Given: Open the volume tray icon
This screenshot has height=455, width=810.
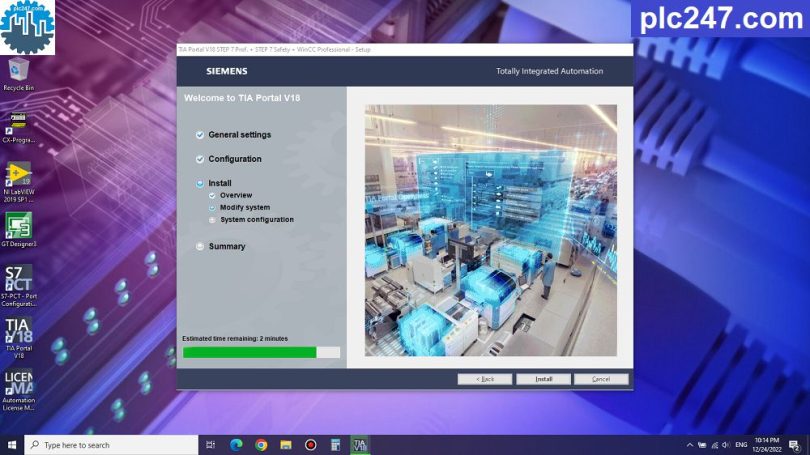Looking at the screenshot, I should tap(726, 445).
